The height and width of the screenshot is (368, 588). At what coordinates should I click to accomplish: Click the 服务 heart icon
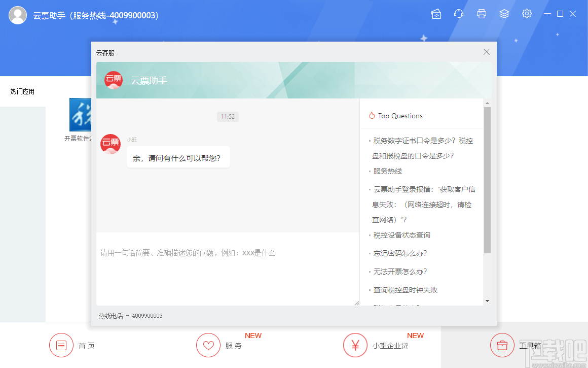(208, 345)
